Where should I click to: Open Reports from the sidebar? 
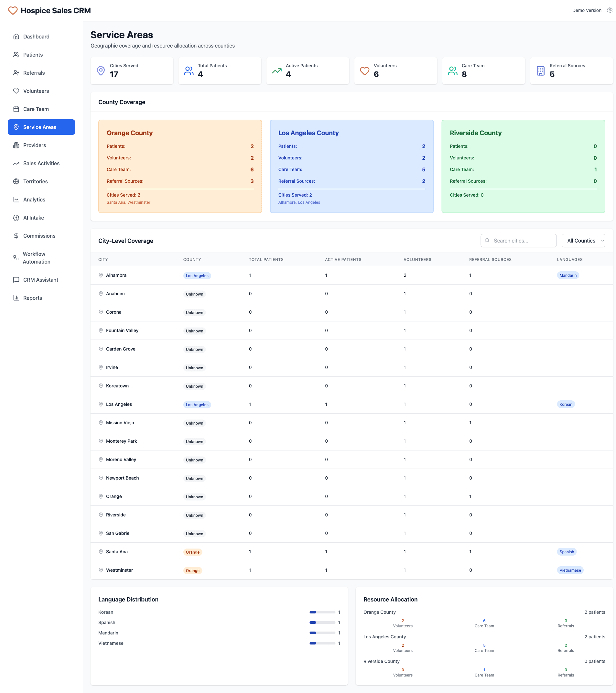pos(33,298)
